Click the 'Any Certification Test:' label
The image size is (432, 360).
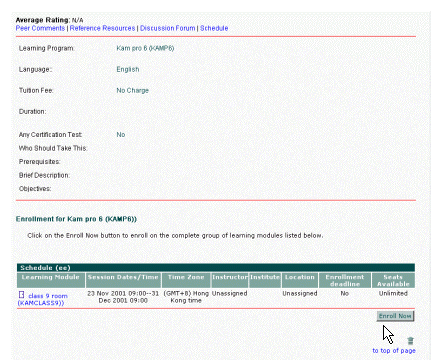[50, 135]
